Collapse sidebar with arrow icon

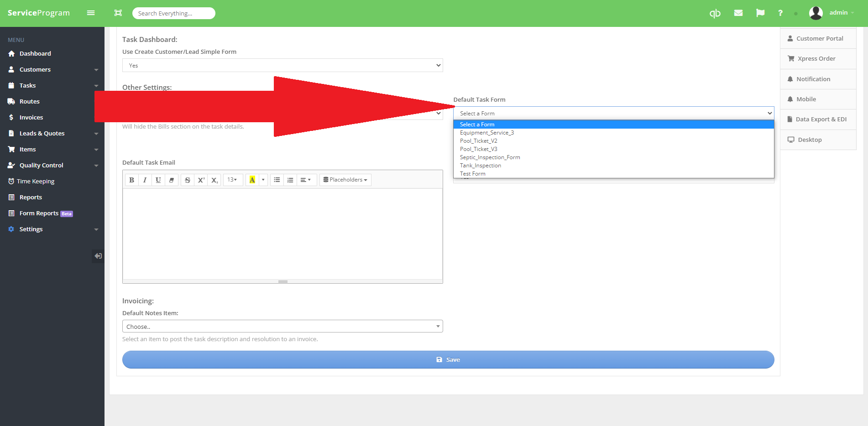click(x=98, y=256)
